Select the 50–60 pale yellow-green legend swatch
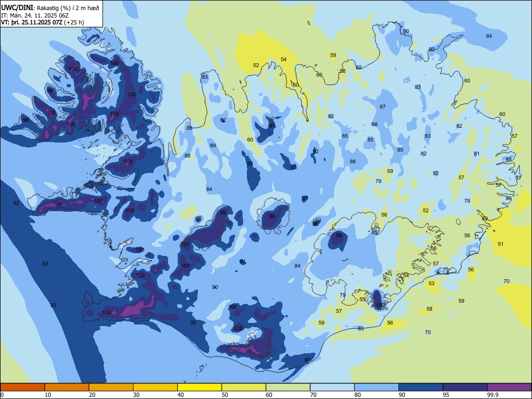This screenshot has width=532, height=399. (244, 387)
